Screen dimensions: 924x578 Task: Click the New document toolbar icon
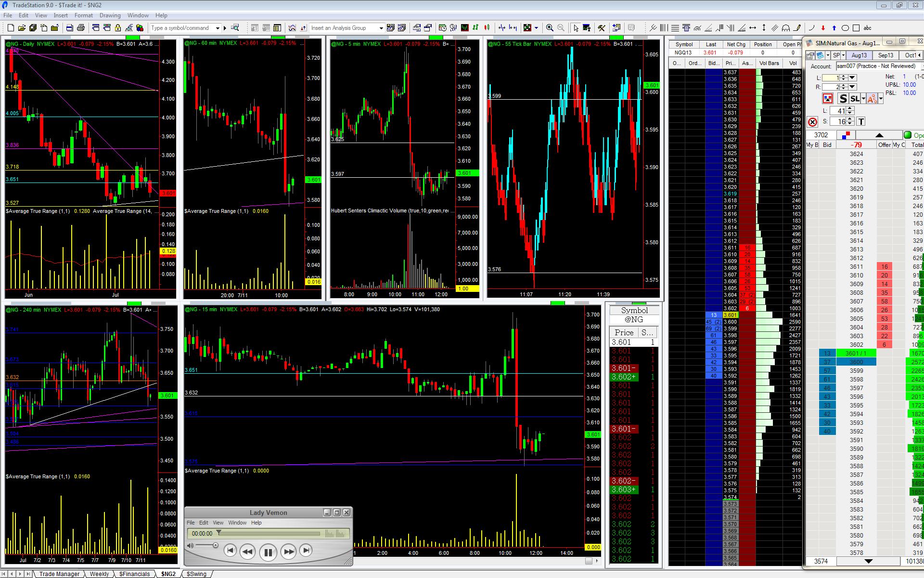(11, 28)
